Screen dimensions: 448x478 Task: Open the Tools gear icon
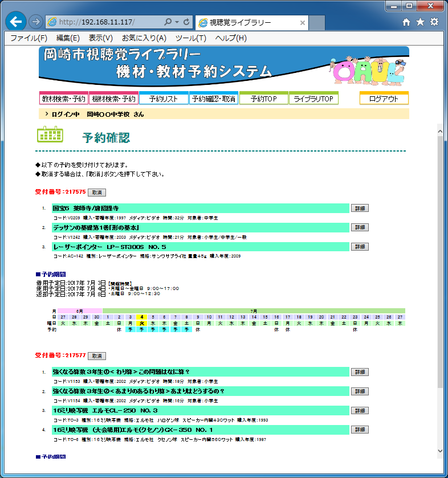[x=434, y=22]
